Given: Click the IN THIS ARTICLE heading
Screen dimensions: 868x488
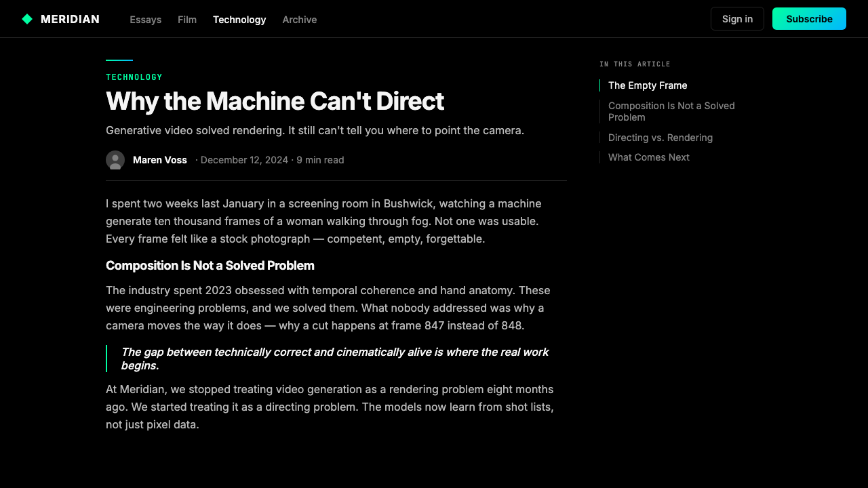Looking at the screenshot, I should [635, 64].
